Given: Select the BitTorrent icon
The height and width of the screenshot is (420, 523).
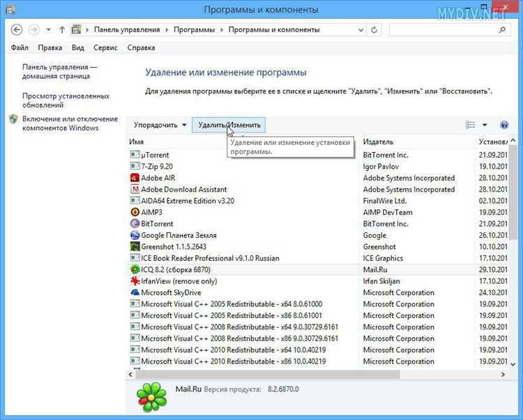Looking at the screenshot, I should [135, 223].
